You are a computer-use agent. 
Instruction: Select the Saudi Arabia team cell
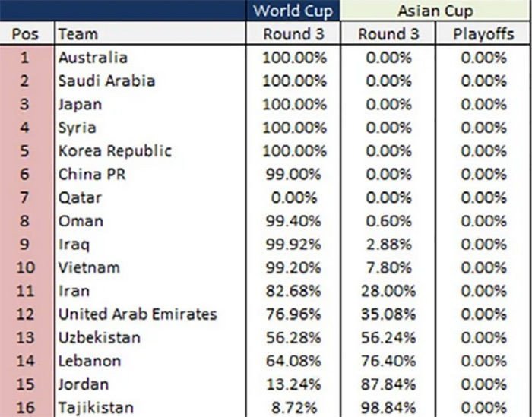107,81
